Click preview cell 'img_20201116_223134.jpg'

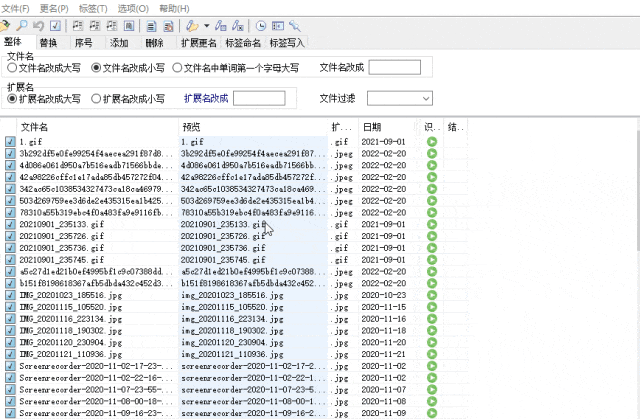pyautogui.click(x=232, y=319)
